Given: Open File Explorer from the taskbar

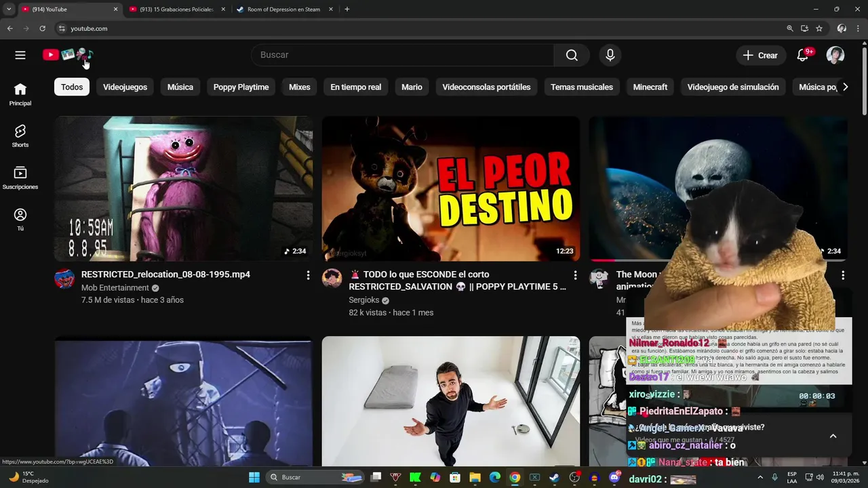Looking at the screenshot, I should pos(475,477).
